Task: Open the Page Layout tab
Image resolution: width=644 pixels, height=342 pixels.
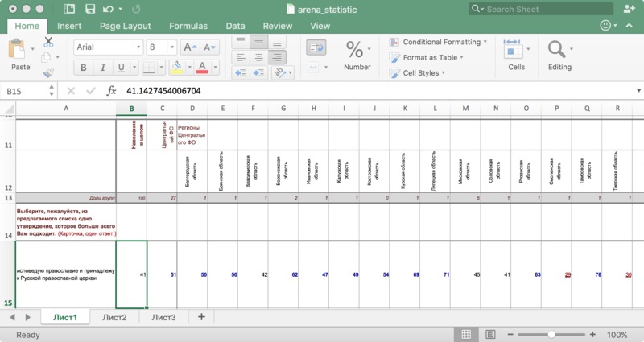Action: [126, 26]
